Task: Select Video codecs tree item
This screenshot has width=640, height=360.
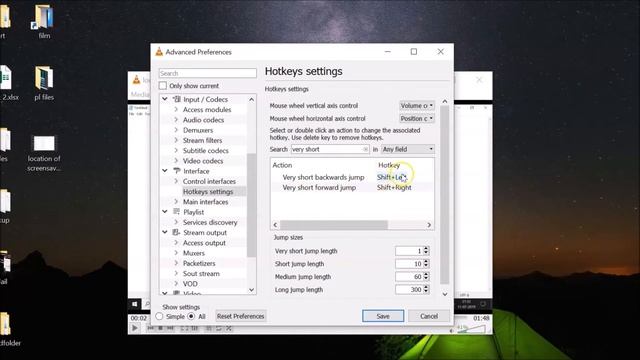Action: (203, 161)
